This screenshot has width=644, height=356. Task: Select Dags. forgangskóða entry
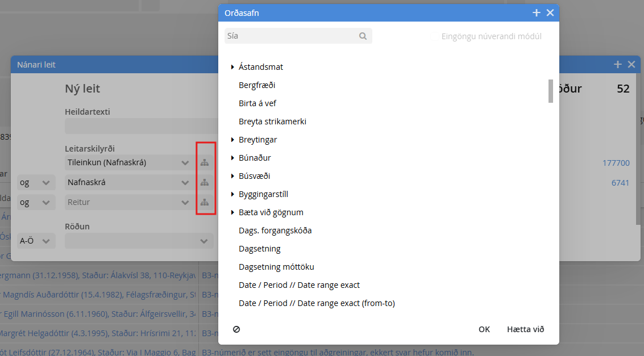pos(275,231)
